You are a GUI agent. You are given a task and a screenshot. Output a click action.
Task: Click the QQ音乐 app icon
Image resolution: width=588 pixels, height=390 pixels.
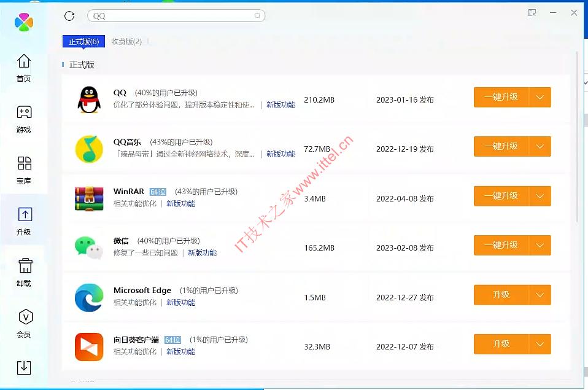pos(89,149)
